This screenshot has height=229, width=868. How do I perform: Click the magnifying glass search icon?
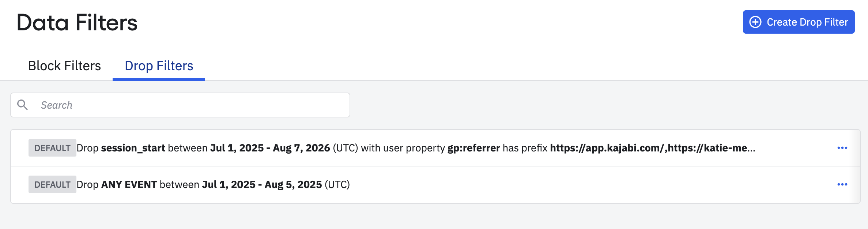23,105
